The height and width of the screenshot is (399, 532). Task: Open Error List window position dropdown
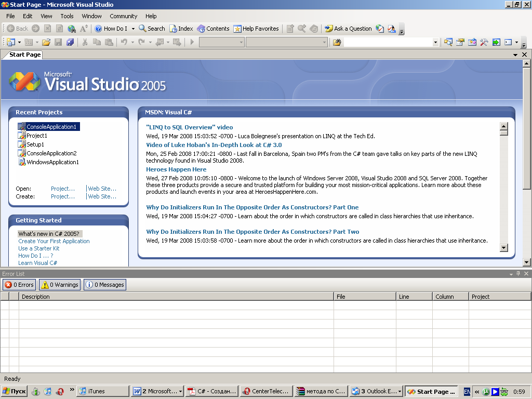(x=511, y=274)
